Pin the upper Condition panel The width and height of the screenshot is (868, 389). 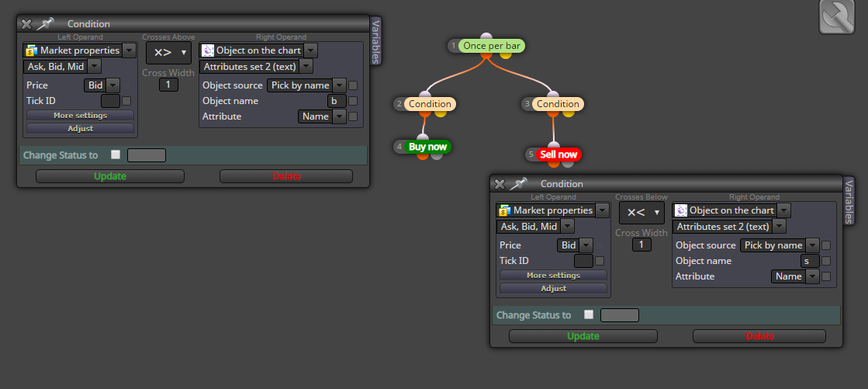pyautogui.click(x=46, y=24)
